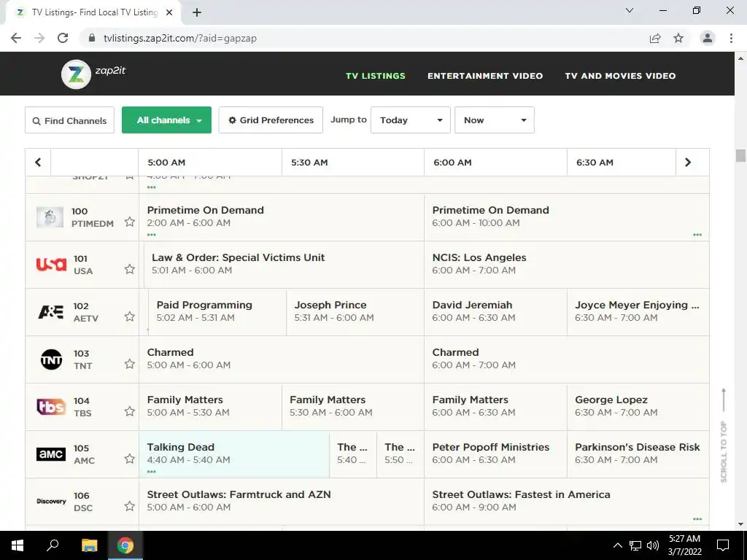Image resolution: width=747 pixels, height=560 pixels.
Task: Open Grid Preferences
Action: 271,120
